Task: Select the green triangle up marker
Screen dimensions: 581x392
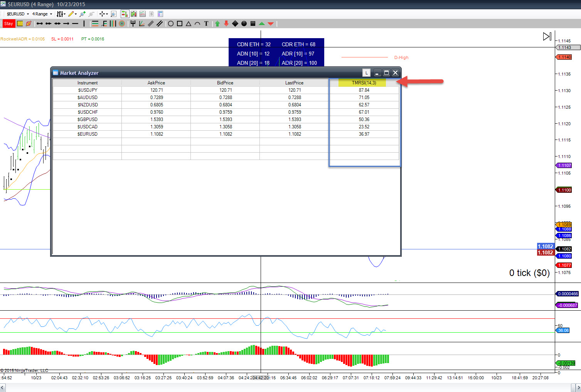Action: click(262, 24)
